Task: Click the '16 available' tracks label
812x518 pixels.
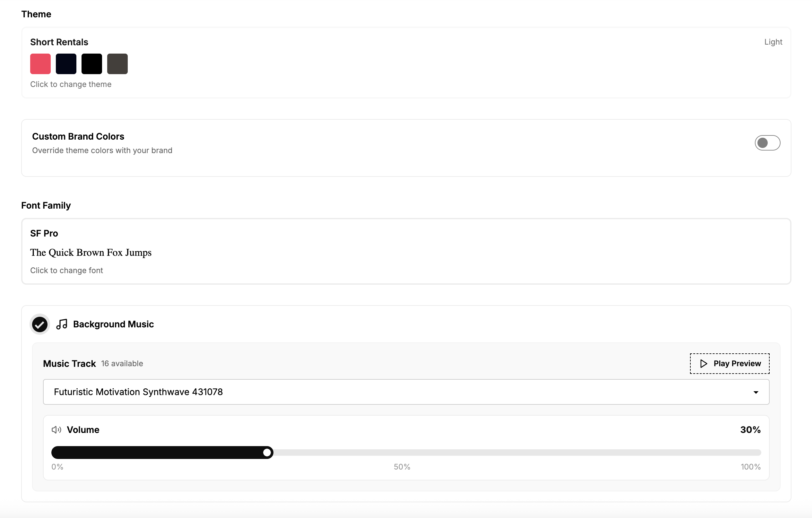Action: 122,364
